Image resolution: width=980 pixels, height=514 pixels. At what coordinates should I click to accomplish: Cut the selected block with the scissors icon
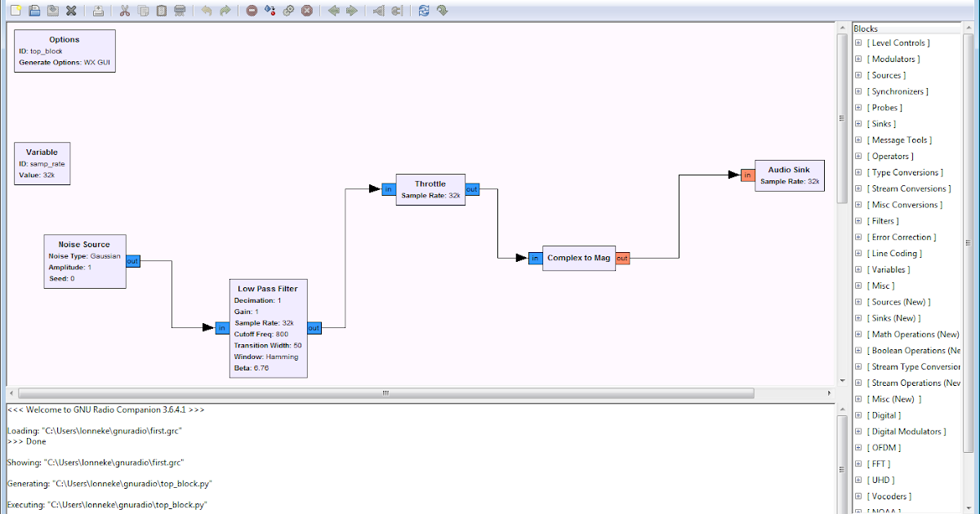[x=125, y=11]
